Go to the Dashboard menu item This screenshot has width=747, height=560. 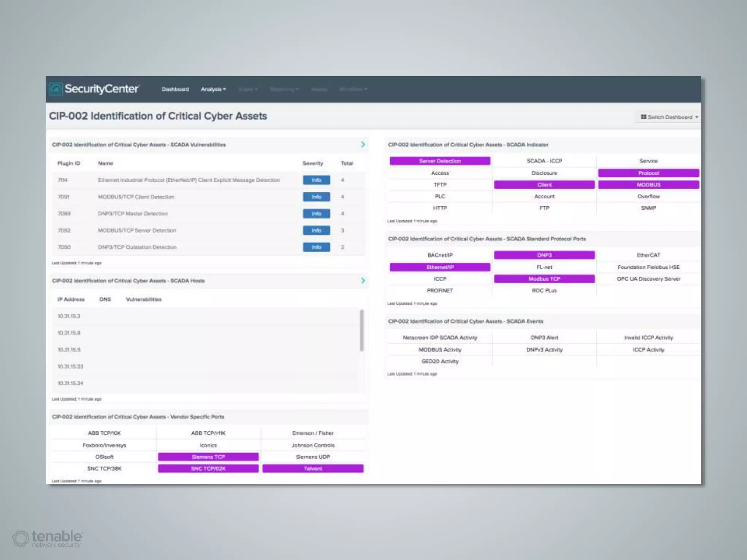click(175, 89)
